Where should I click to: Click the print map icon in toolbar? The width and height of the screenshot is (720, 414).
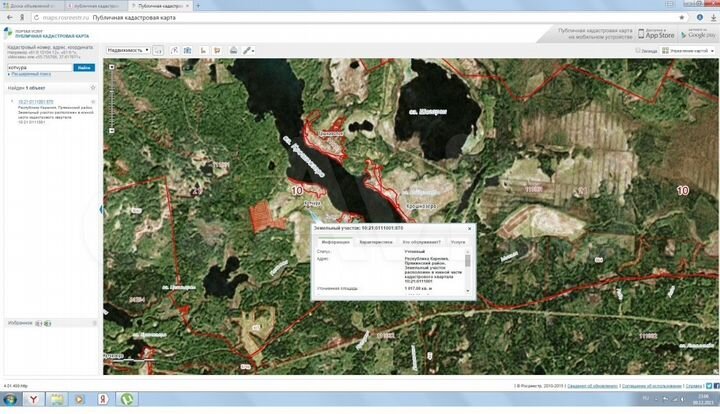click(x=233, y=49)
